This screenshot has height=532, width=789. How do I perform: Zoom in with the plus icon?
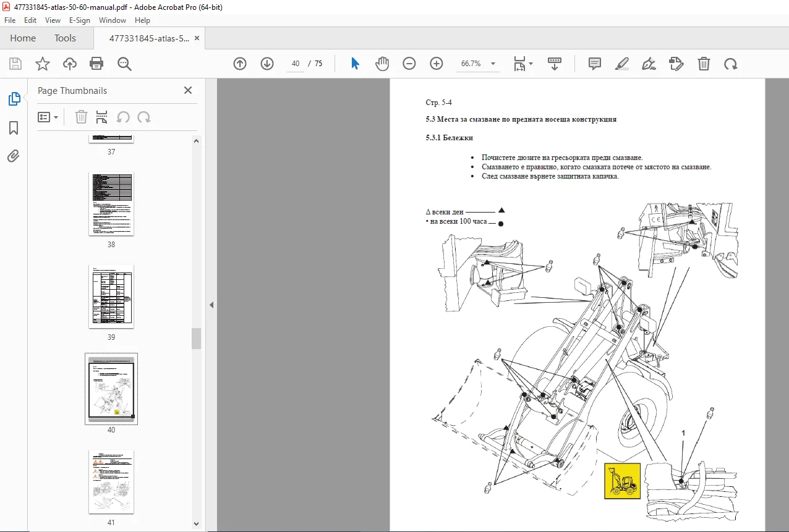point(437,64)
